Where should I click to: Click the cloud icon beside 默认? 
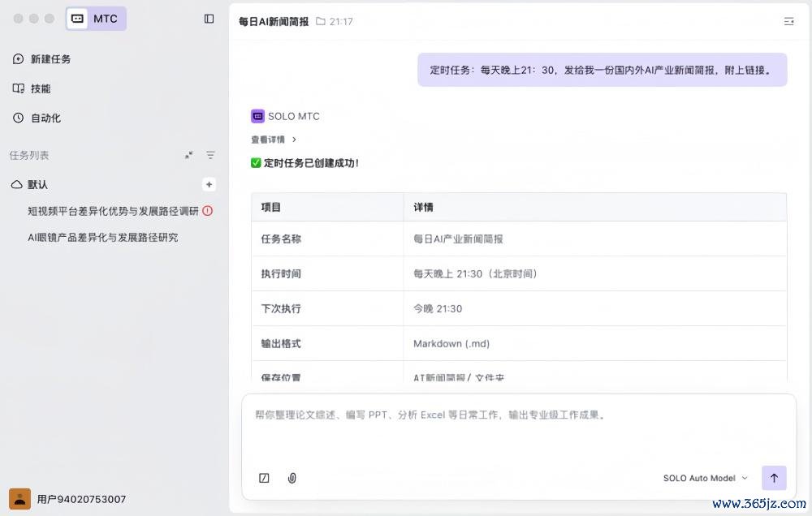pyautogui.click(x=16, y=184)
